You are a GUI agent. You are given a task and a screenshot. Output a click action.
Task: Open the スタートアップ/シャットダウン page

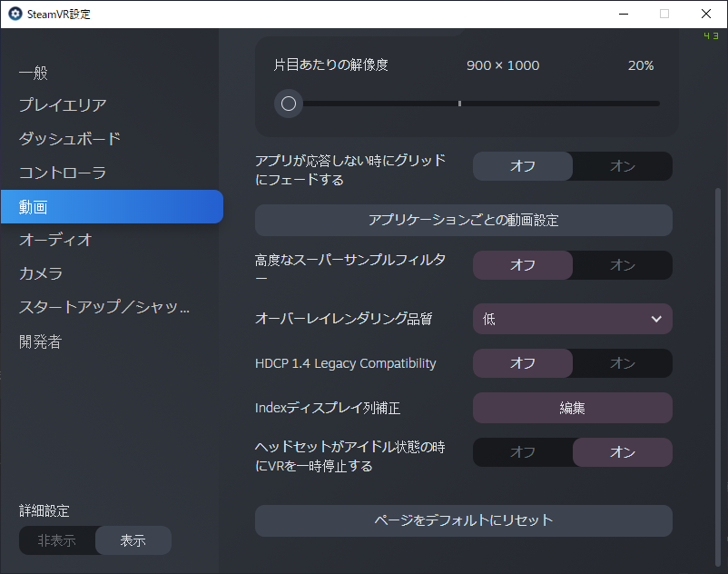coord(104,307)
